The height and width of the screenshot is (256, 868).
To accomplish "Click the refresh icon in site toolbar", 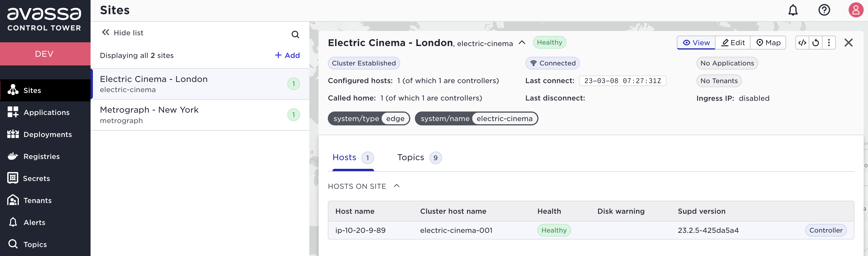I will (x=815, y=43).
